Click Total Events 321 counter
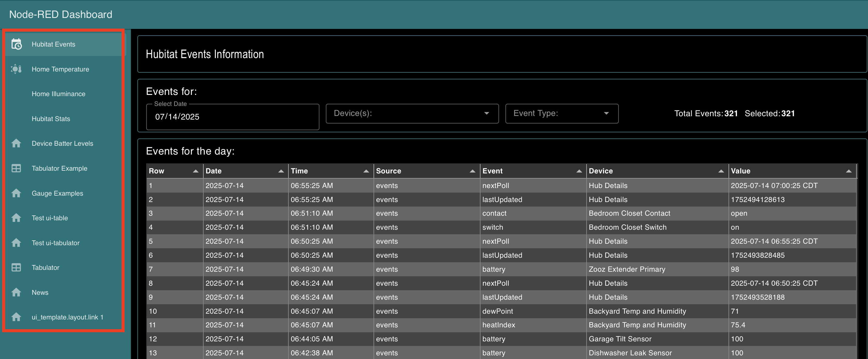 pos(706,113)
